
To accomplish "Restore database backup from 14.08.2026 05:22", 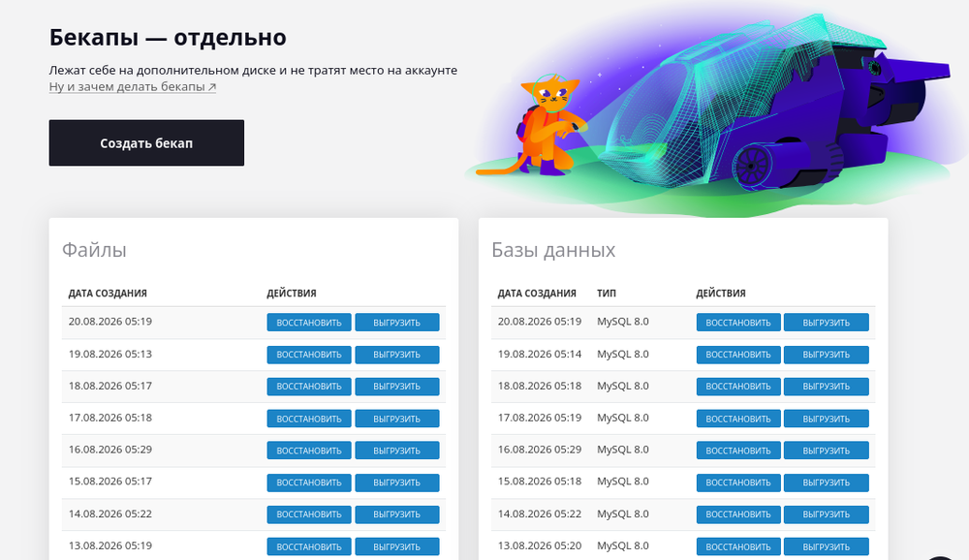I will [738, 514].
